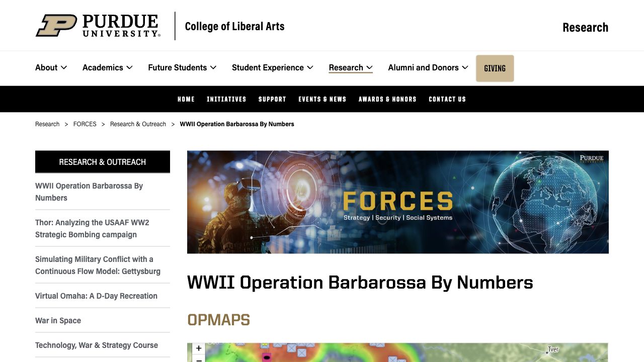The height and width of the screenshot is (362, 644).
Task: Click the College of Liberal Arts link
Action: (234, 26)
